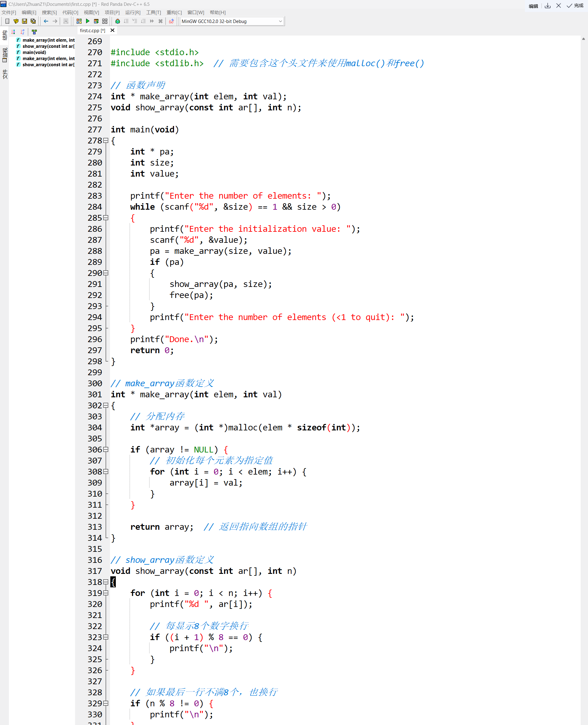Click the 'printf("Done.\n");' statement

coord(174,339)
